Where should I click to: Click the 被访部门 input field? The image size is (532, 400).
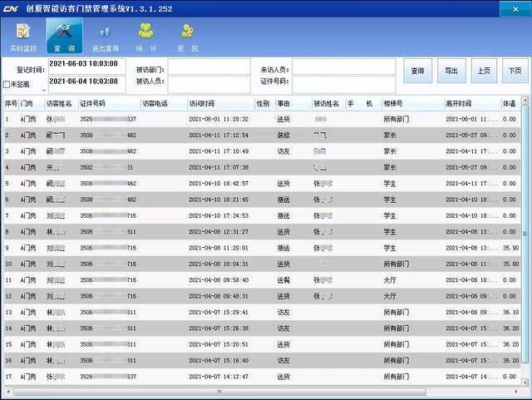pyautogui.click(x=209, y=67)
